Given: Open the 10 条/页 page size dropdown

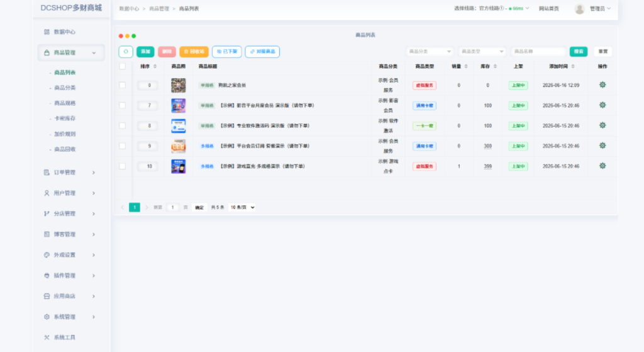Looking at the screenshot, I should 242,207.
